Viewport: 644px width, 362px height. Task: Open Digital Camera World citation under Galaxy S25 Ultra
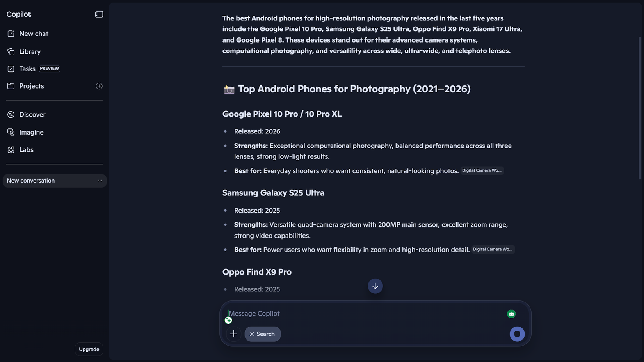[x=493, y=249]
